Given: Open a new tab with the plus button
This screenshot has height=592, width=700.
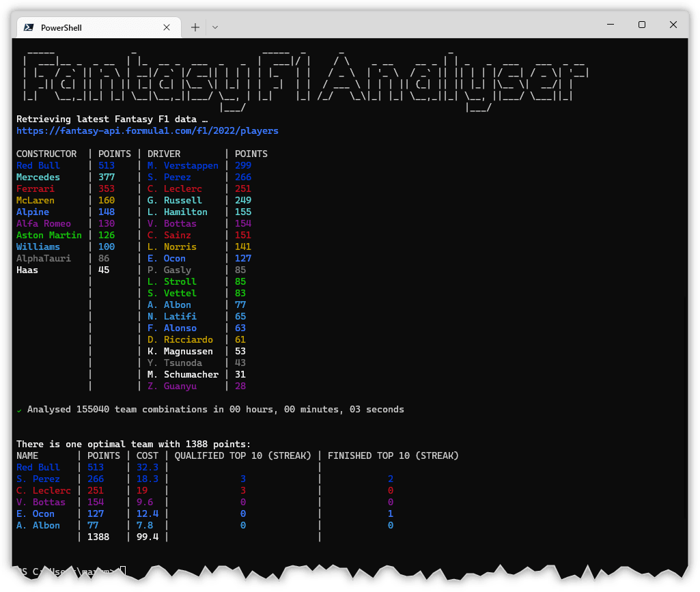Looking at the screenshot, I should [x=195, y=27].
